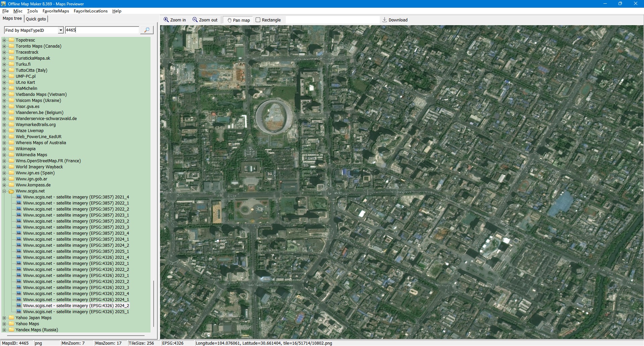Collapse the Www.scgis.net folder

click(4, 191)
